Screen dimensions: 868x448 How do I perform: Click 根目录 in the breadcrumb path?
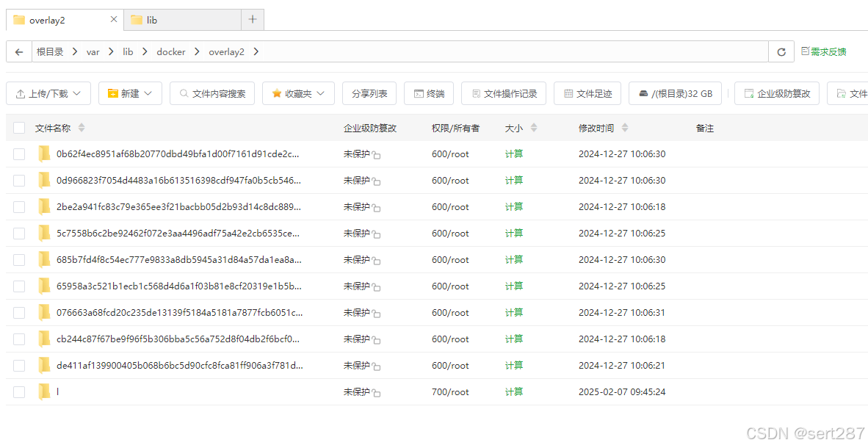[50, 52]
